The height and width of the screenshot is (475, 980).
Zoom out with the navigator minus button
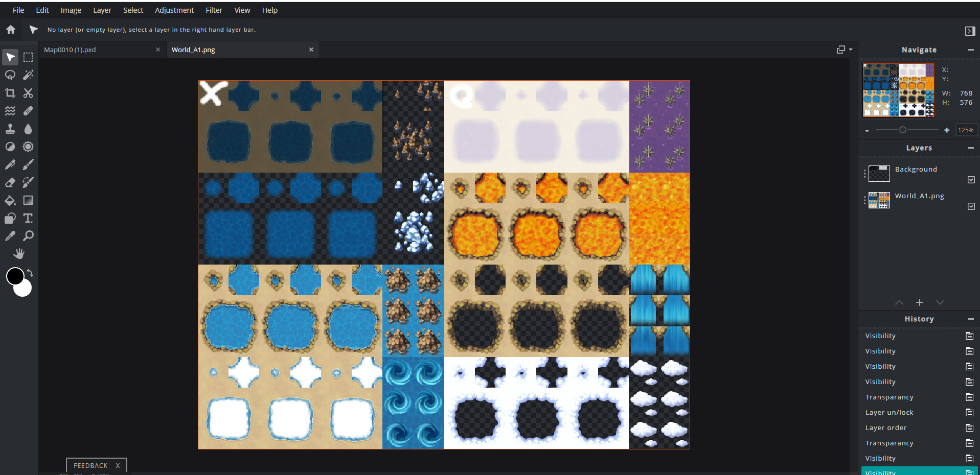click(867, 131)
